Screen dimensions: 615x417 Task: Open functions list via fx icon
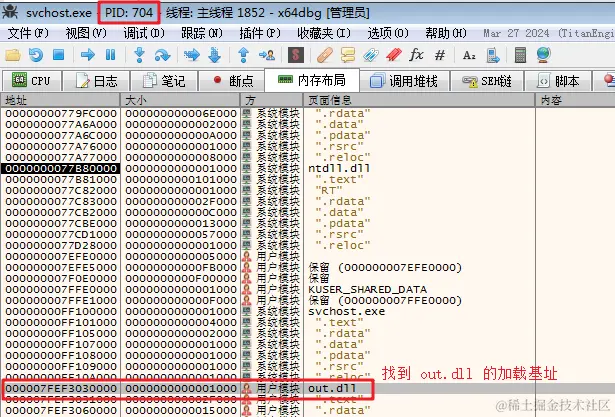point(416,55)
